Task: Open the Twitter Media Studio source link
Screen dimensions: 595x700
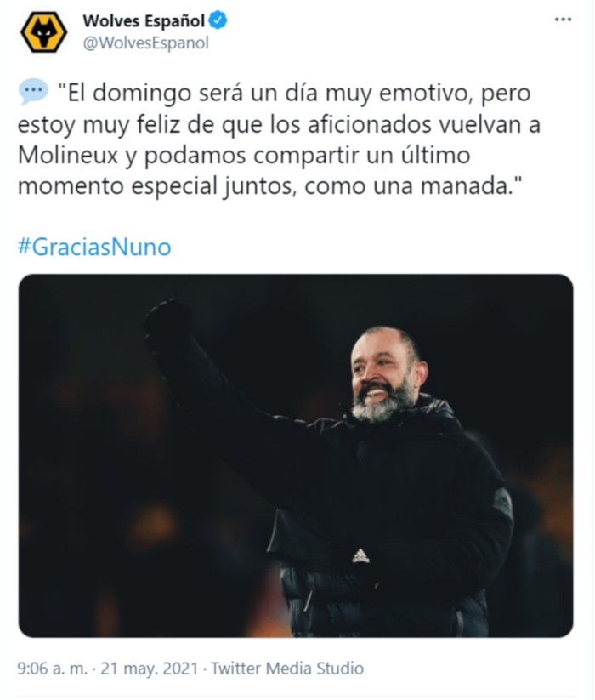Action: (287, 669)
